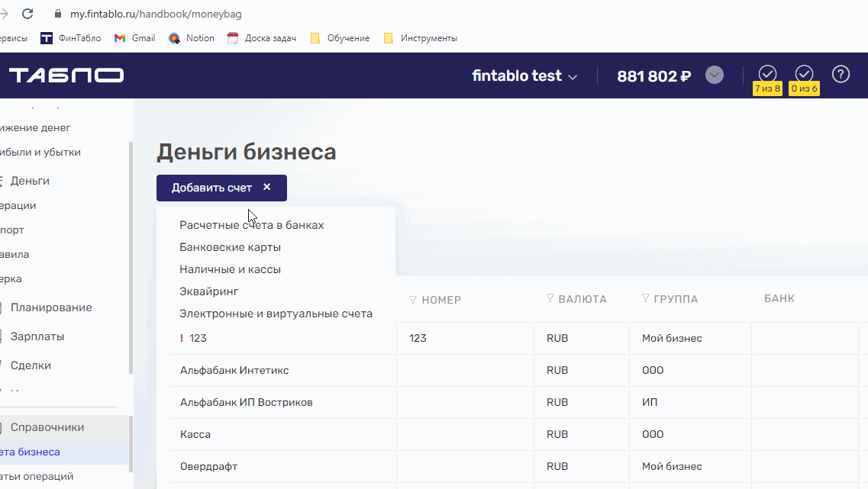Click the filter icon next to НОМЕР
Screen dimensions: 868x489
(412, 300)
